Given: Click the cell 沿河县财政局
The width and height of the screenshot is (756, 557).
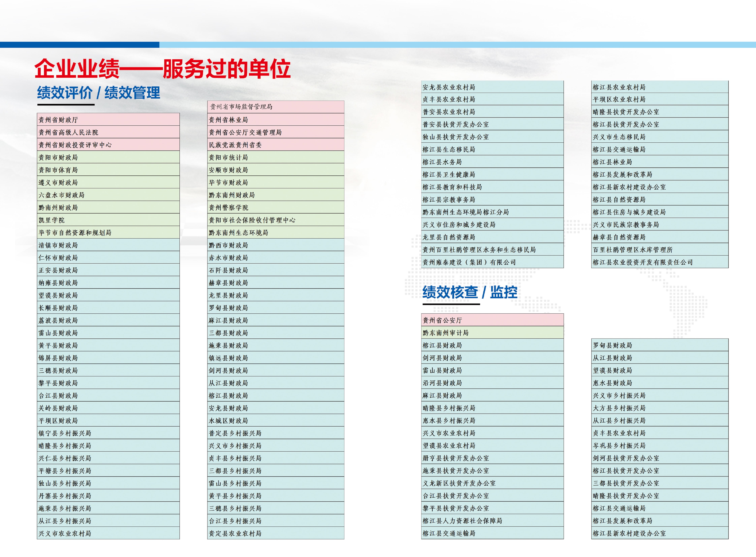Looking at the screenshot, I should pyautogui.click(x=492, y=383).
